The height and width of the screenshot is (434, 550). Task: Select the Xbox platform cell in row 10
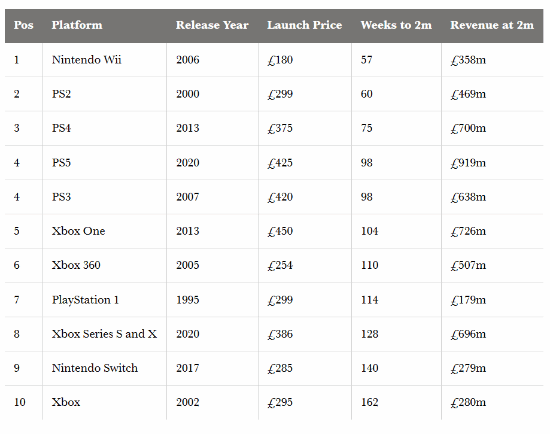(66, 402)
